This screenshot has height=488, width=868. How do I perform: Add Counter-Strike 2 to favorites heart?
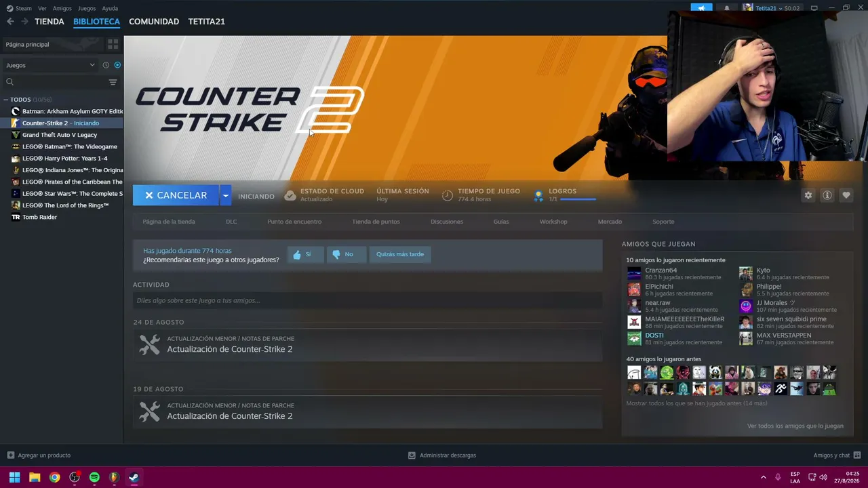pos(846,195)
